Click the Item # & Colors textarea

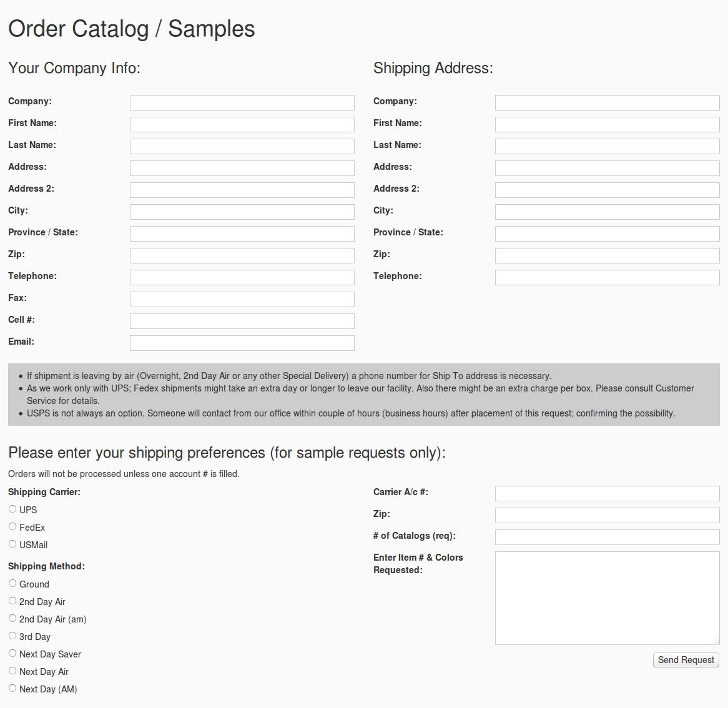pos(607,597)
